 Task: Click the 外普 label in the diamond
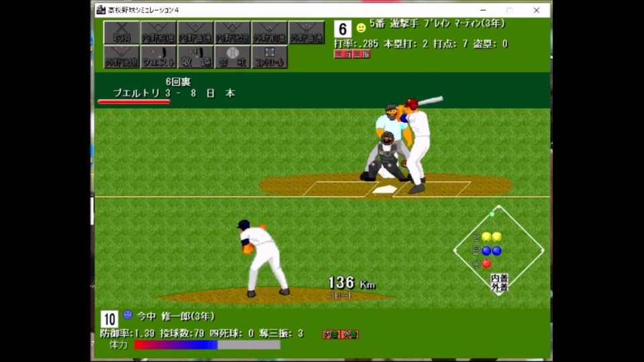click(499, 287)
